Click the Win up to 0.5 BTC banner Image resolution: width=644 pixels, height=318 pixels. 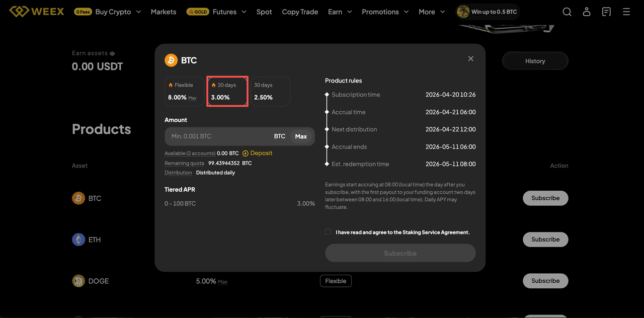488,12
